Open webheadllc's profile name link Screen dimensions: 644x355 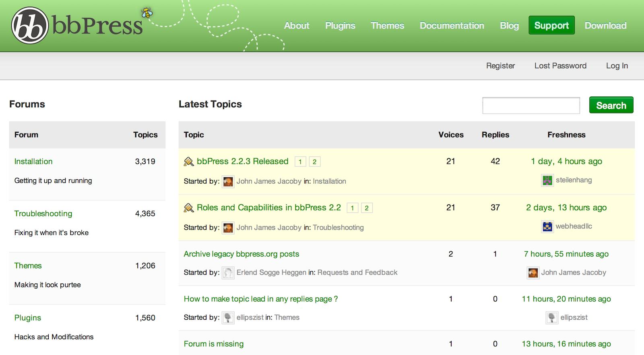tap(574, 226)
